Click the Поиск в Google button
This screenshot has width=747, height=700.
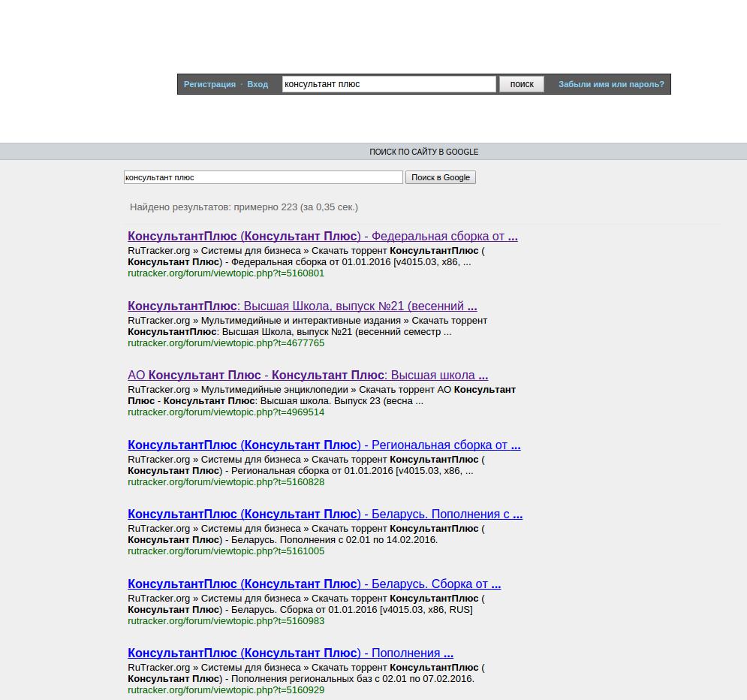(x=441, y=177)
